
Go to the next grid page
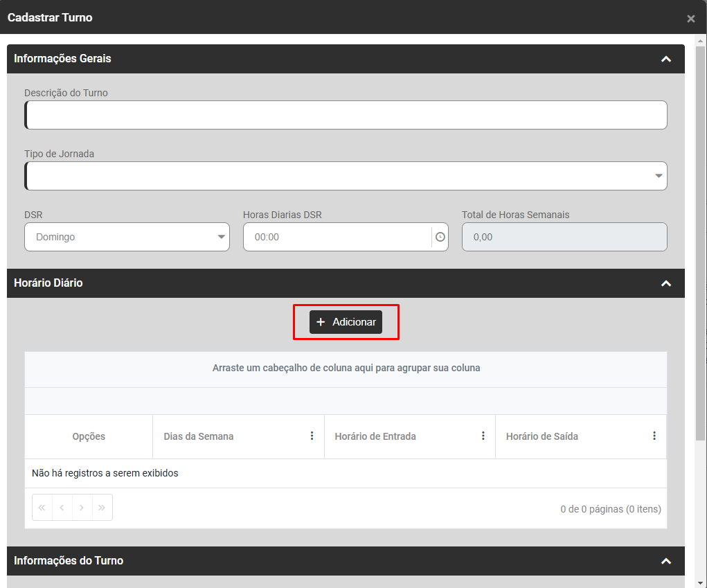pos(82,508)
